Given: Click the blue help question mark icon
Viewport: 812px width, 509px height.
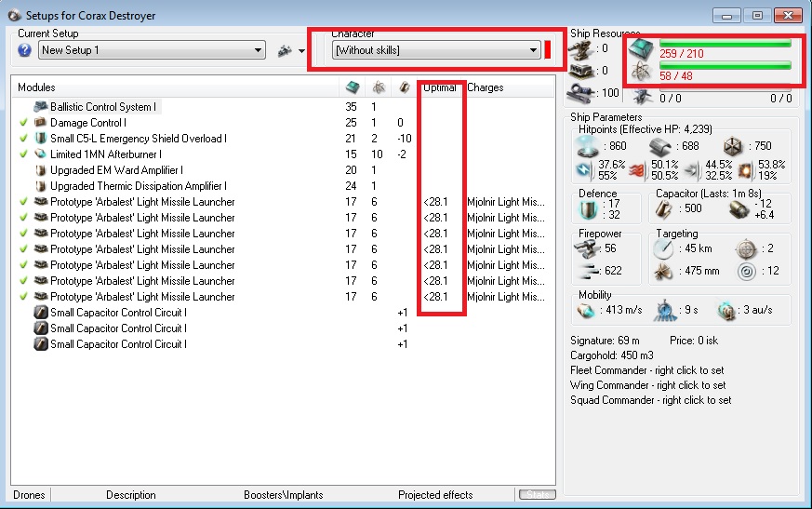Looking at the screenshot, I should point(24,50).
